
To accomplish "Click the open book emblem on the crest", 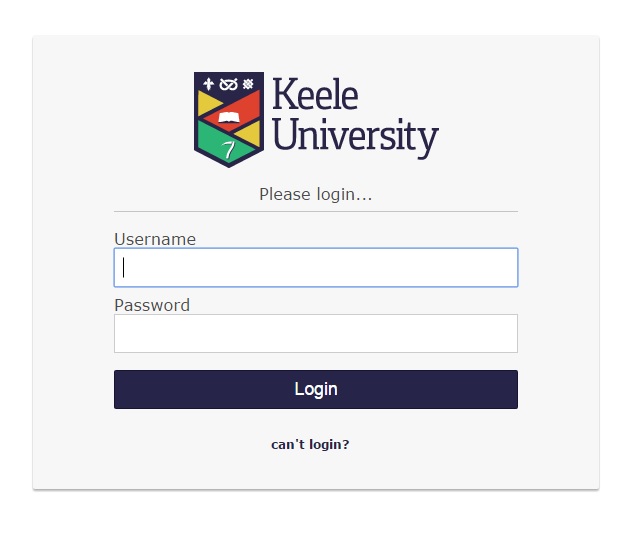I will pos(229,119).
